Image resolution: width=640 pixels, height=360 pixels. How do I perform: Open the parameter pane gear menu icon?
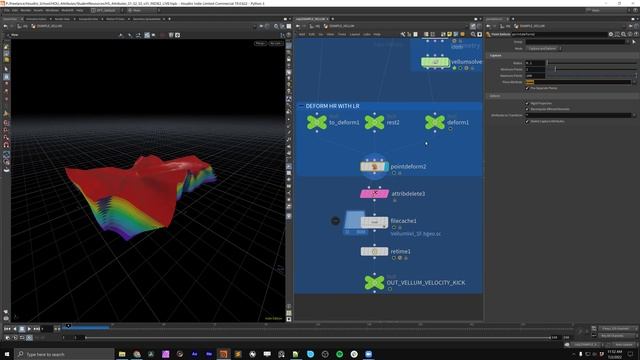611,34
